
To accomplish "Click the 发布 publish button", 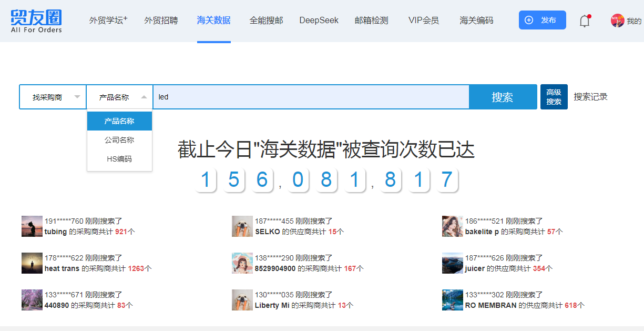I will click(x=542, y=20).
